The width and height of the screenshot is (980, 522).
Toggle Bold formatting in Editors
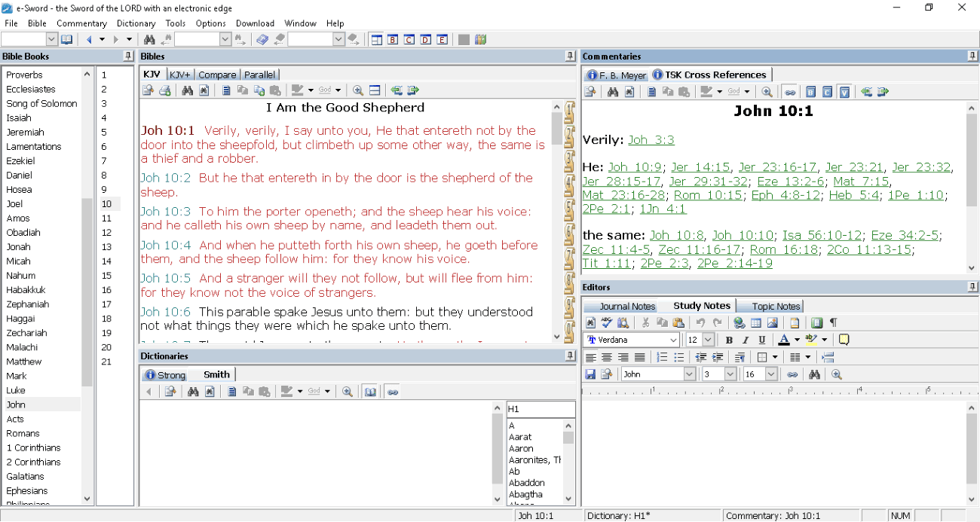(729, 340)
